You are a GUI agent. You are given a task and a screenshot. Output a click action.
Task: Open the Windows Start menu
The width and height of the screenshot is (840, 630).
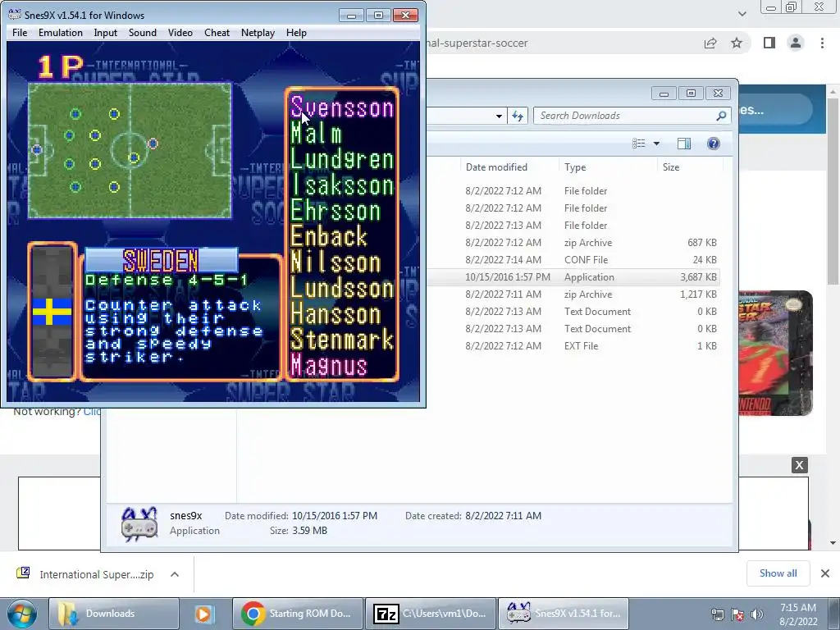point(22,614)
